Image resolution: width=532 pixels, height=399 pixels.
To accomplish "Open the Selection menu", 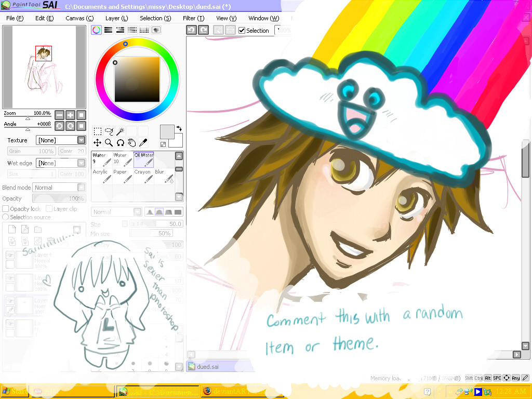I will pos(155,18).
